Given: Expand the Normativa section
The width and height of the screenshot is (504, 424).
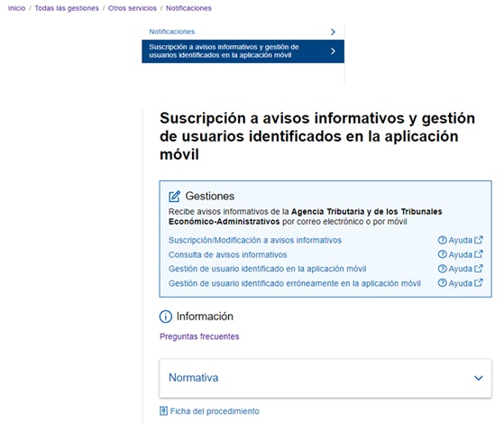Looking at the screenshot, I should point(325,378).
